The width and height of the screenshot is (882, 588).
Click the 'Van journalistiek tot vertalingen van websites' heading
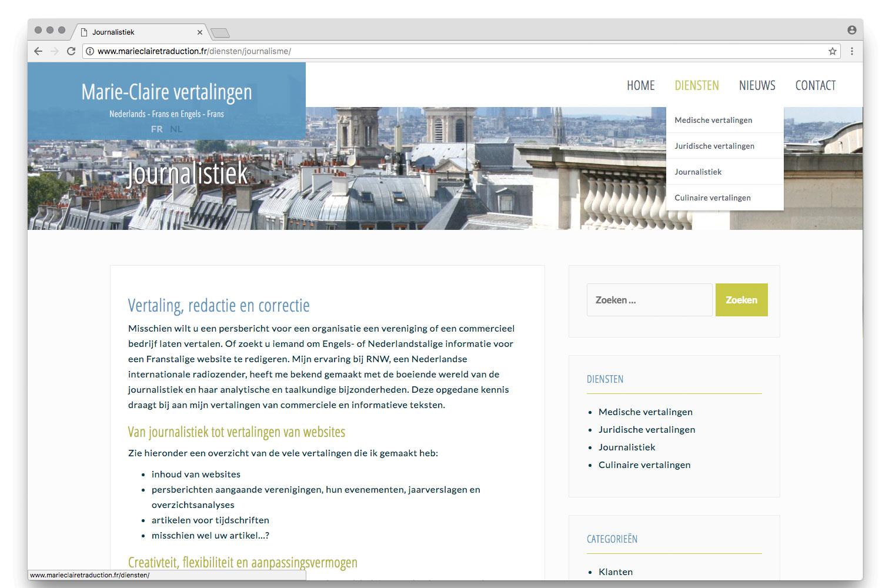tap(236, 432)
